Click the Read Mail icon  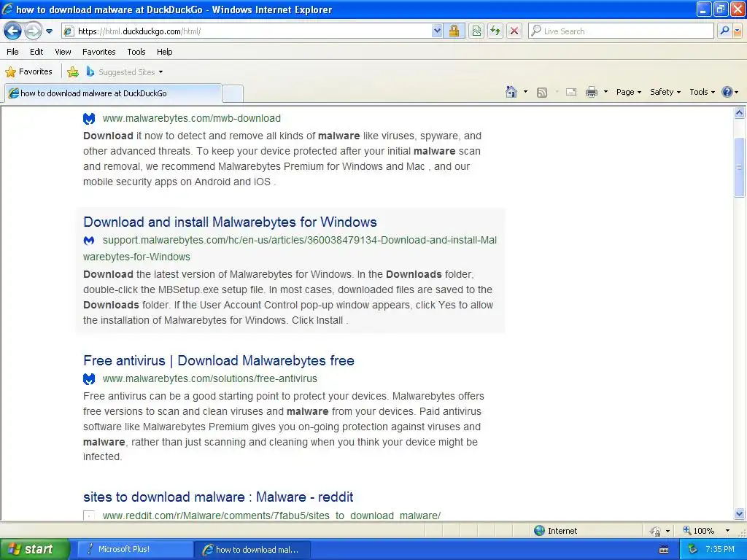[x=571, y=93]
